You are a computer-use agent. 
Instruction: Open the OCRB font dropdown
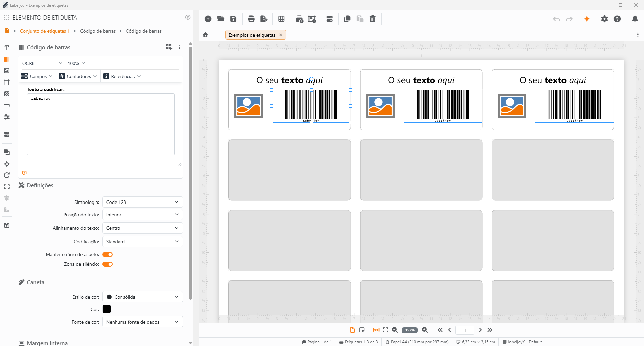point(42,63)
